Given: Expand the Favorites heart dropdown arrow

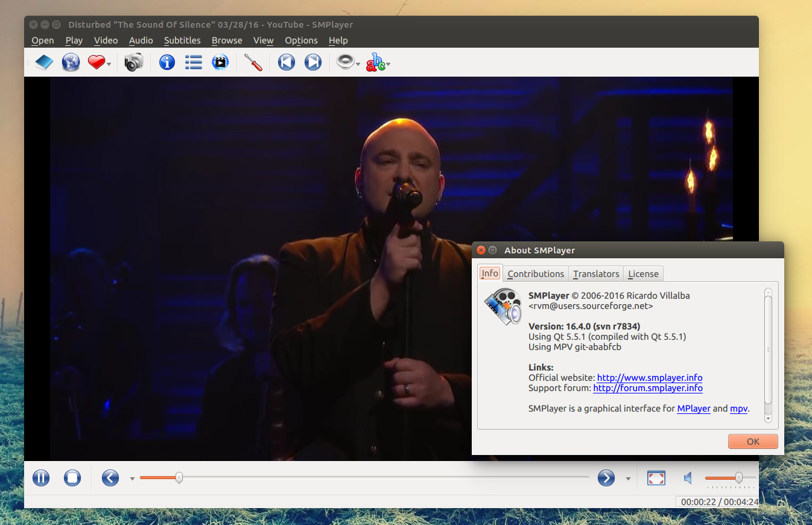Looking at the screenshot, I should (109, 64).
